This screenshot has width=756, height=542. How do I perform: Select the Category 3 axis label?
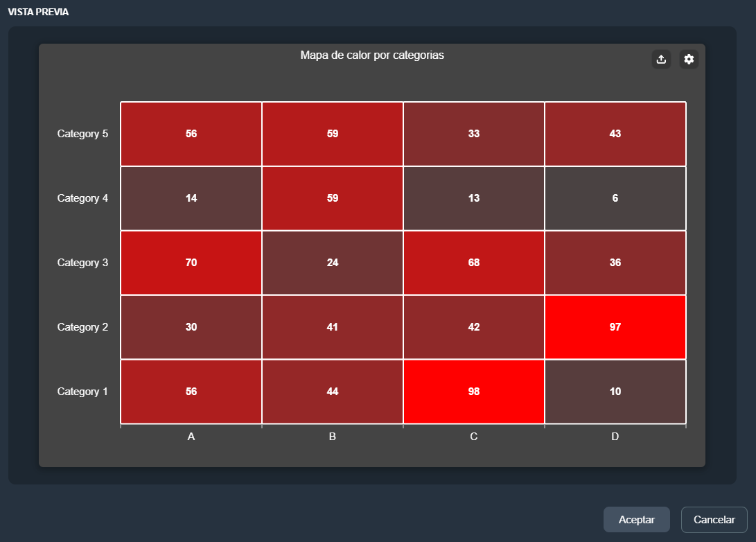82,263
